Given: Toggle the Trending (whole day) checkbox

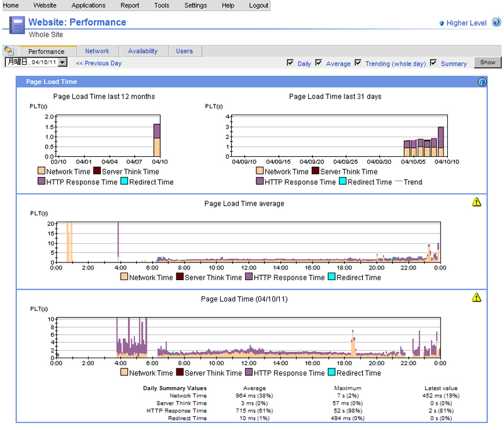Looking at the screenshot, I should pos(358,62).
